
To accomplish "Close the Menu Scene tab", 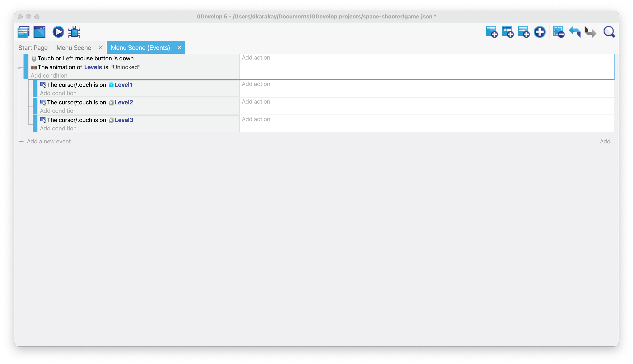I will click(101, 48).
